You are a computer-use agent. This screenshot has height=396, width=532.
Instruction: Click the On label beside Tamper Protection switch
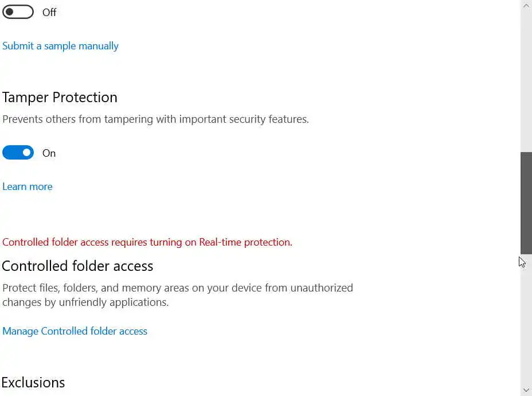pyautogui.click(x=49, y=153)
